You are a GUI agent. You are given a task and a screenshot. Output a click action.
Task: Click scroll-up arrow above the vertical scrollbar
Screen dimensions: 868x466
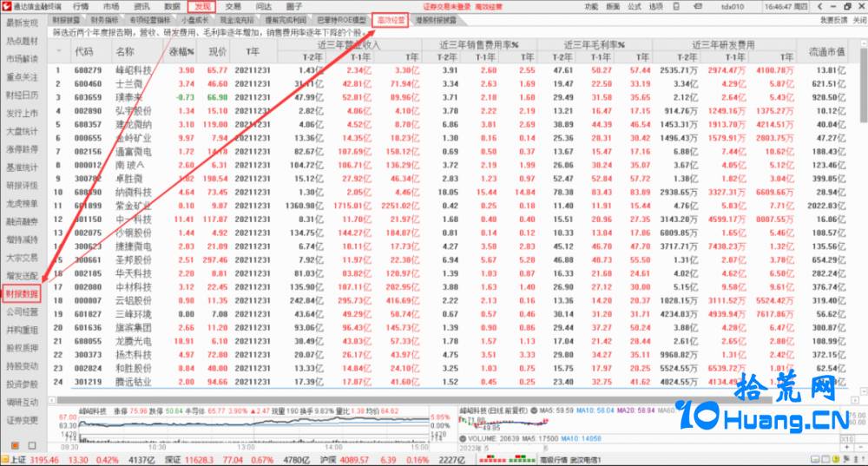tap(863, 43)
